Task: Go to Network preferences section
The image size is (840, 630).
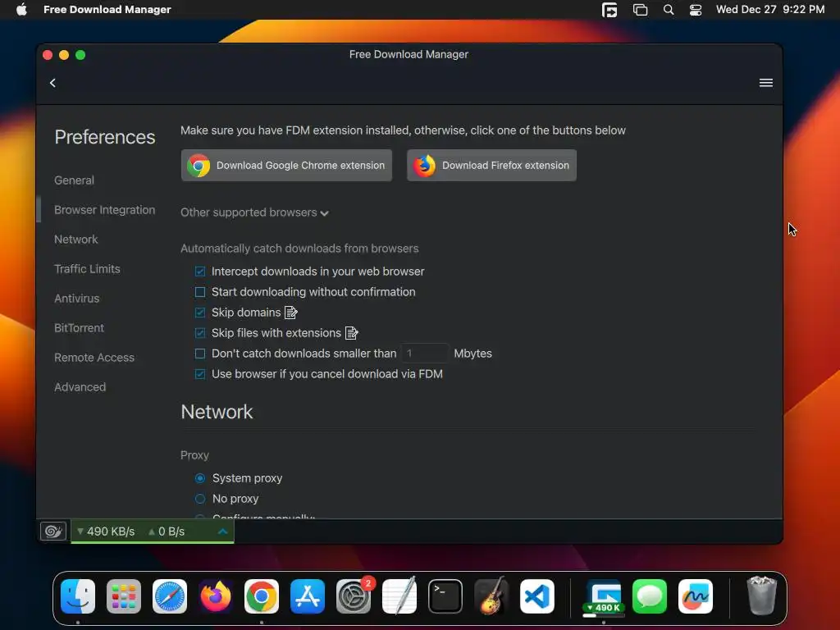Action: click(76, 240)
